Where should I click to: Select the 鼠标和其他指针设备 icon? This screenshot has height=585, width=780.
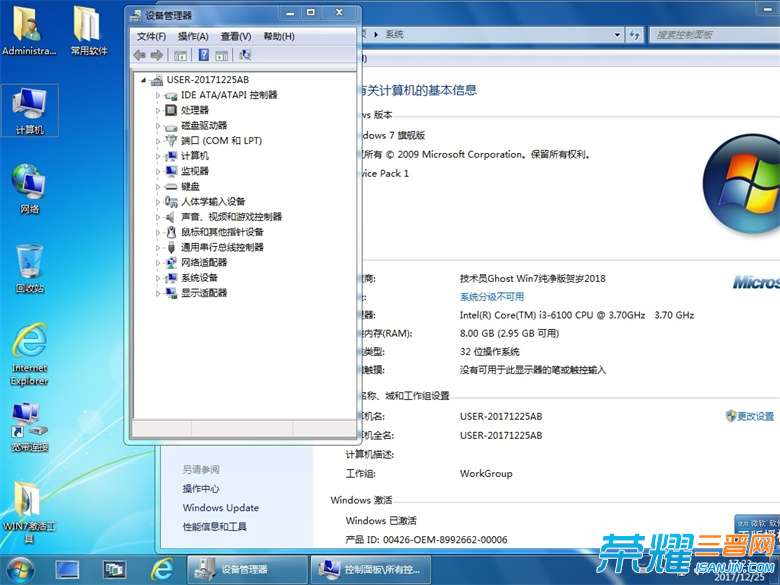pos(171,232)
